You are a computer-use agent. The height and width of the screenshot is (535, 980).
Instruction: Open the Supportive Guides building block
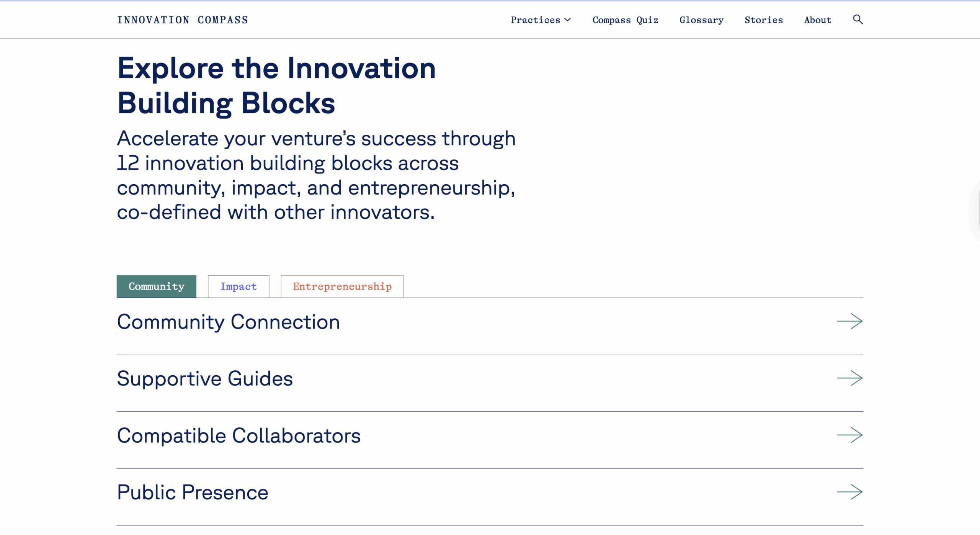tap(205, 378)
